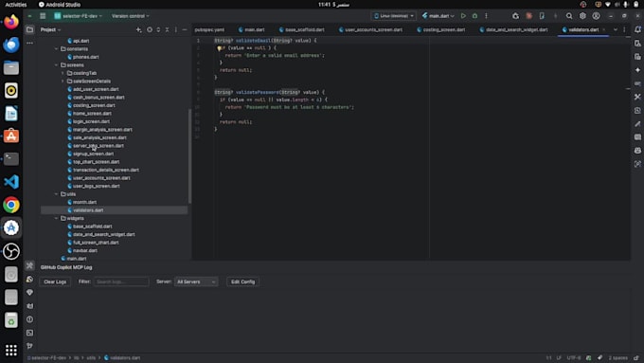Collapse the widgets folder

coord(56,218)
